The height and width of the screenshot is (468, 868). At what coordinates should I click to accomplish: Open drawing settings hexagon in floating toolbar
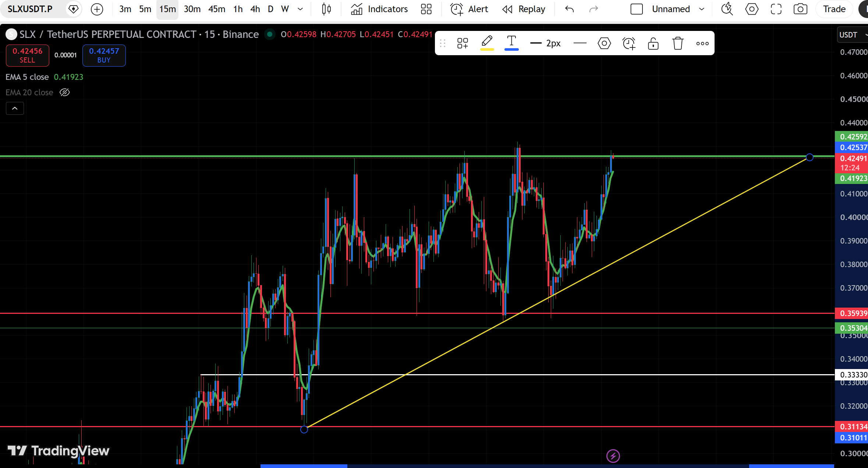pos(604,43)
